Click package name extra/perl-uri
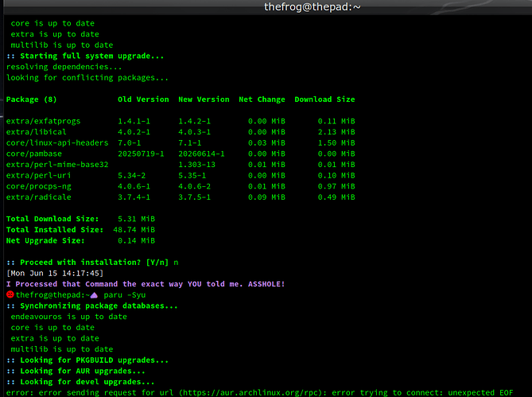Viewport: 532px width, 397px height. tap(39, 175)
